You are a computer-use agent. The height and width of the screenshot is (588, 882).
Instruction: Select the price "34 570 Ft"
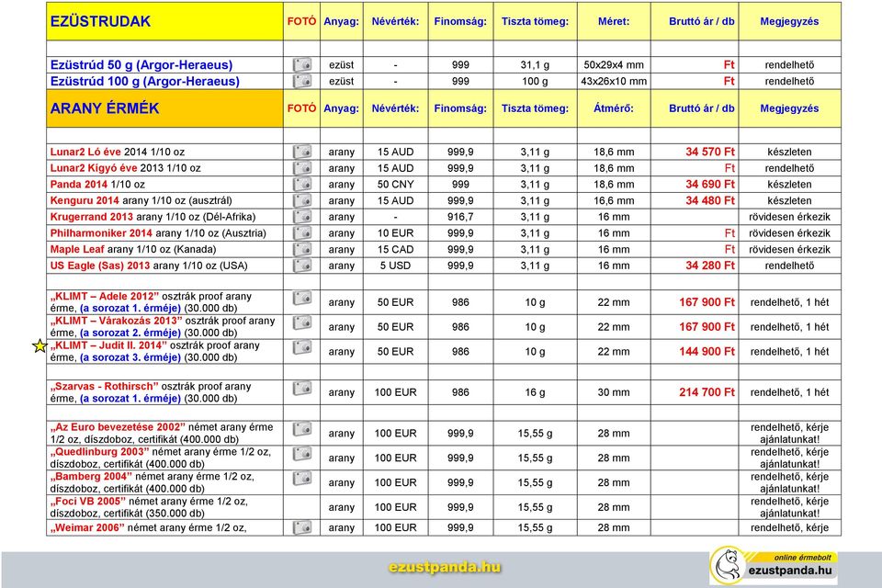coord(710,152)
